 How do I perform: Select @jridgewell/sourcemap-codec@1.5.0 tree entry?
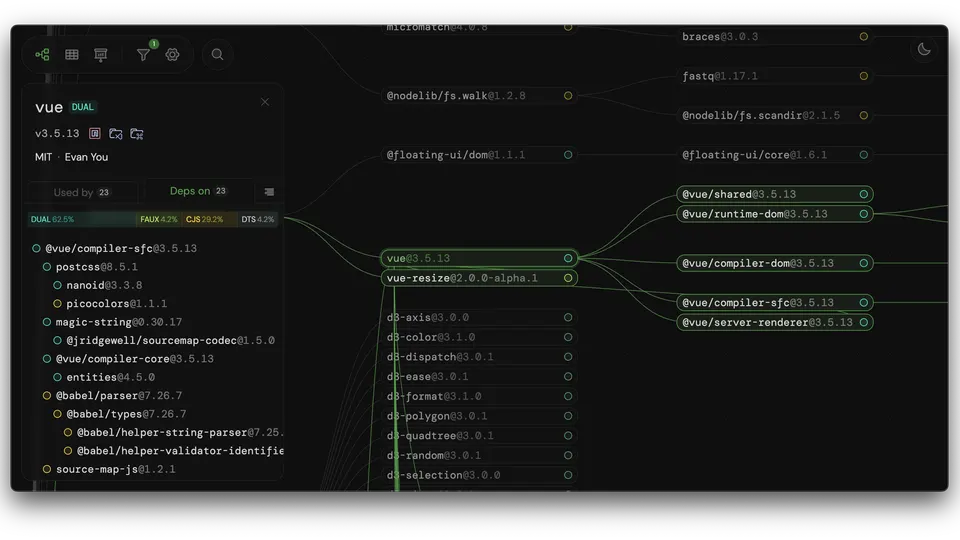coord(170,340)
